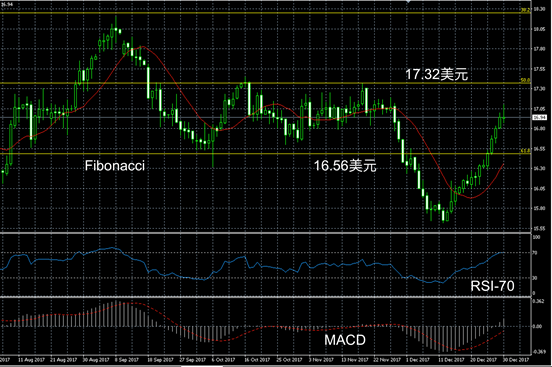552x367 pixels.
Task: Click the 17.32美元 price annotation
Action: click(437, 74)
